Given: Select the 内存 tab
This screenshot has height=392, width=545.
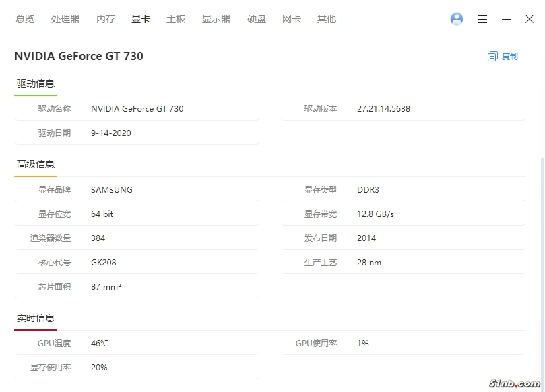Looking at the screenshot, I should click(x=106, y=19).
